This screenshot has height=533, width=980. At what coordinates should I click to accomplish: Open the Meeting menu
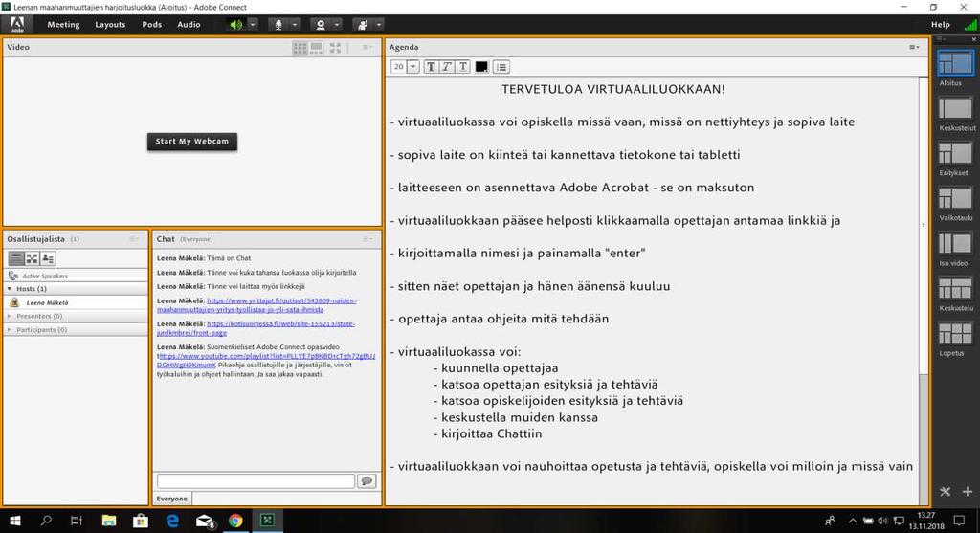coord(63,24)
